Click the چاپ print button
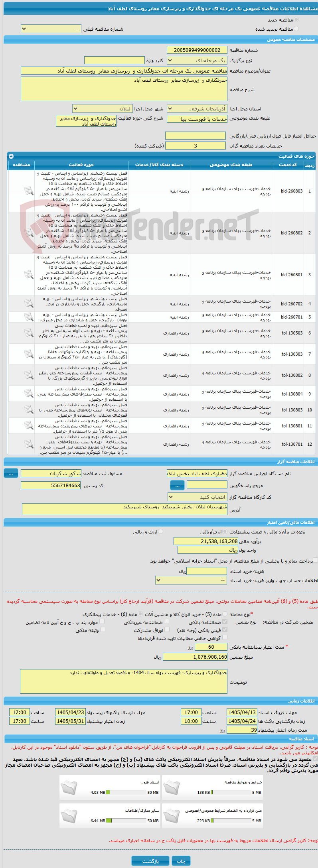Screen dimensions: 318x868 pyautogui.click(x=181, y=861)
